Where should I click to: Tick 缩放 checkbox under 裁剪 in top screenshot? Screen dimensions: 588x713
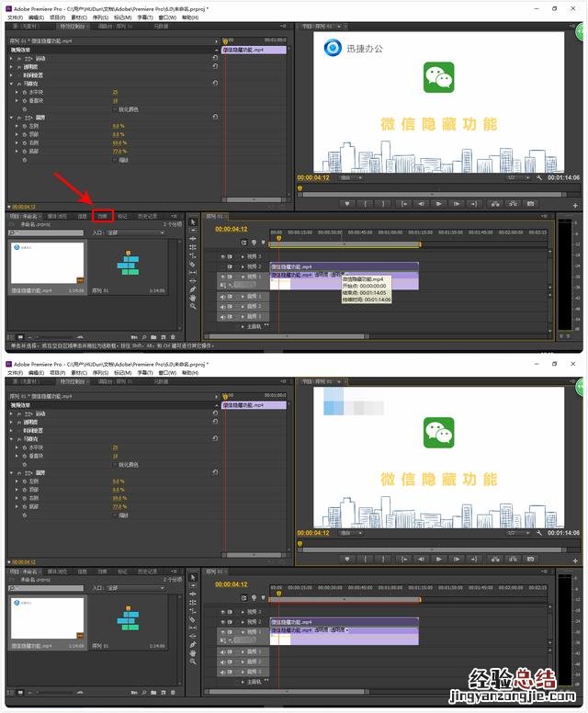(x=114, y=160)
